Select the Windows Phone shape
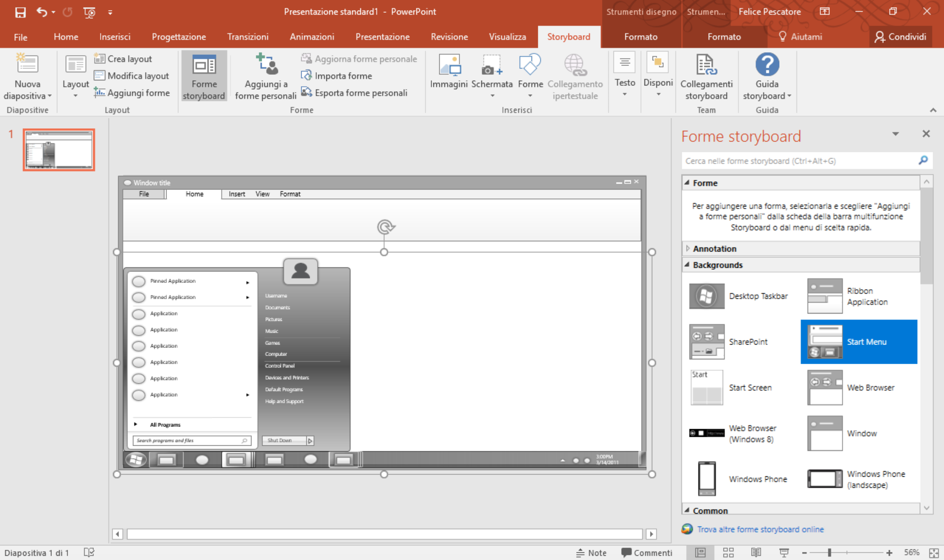Screen dimensions: 944x560 pos(741,479)
